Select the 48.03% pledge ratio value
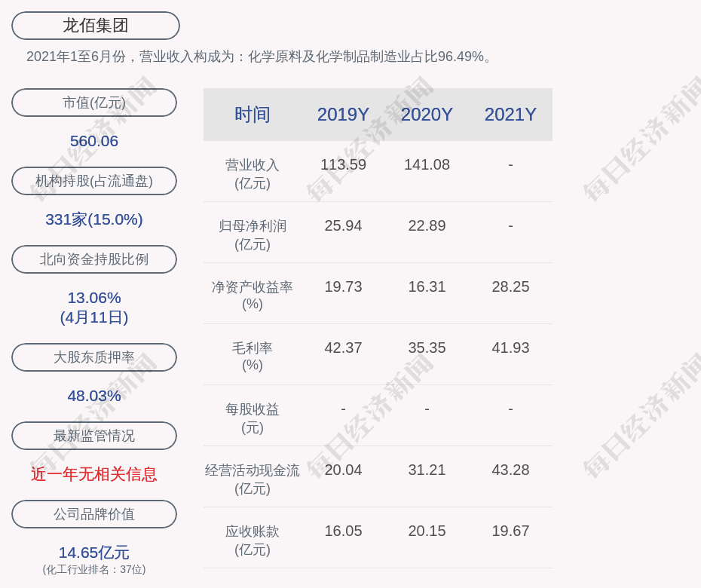The height and width of the screenshot is (588, 701). point(94,395)
